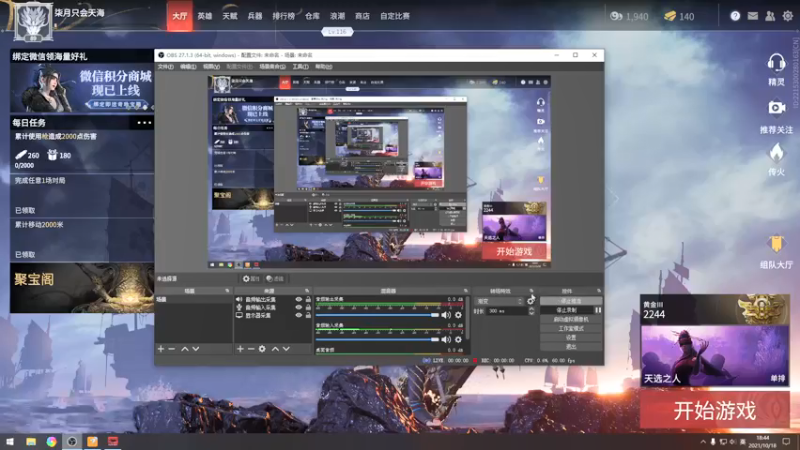Viewport: 800px width, 450px height.
Task: Move the source up in the sources list
Action: [x=275, y=349]
